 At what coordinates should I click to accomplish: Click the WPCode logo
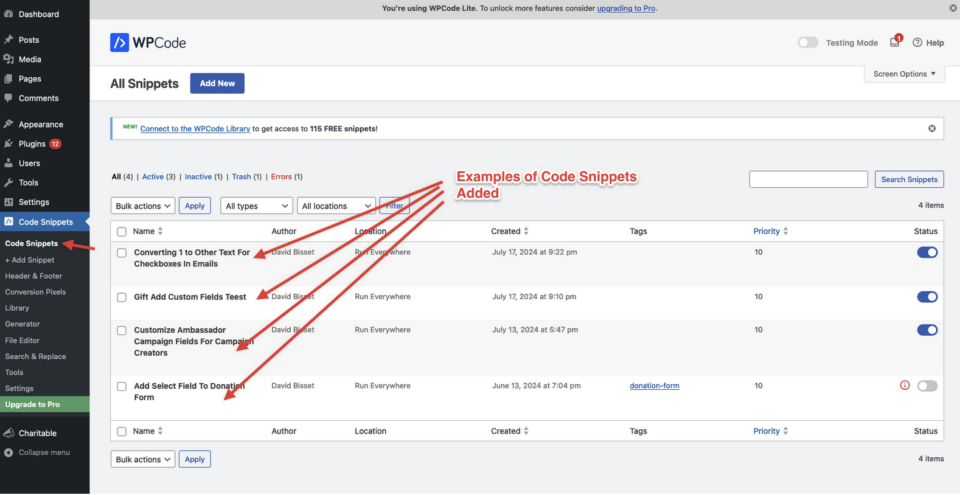[x=148, y=43]
